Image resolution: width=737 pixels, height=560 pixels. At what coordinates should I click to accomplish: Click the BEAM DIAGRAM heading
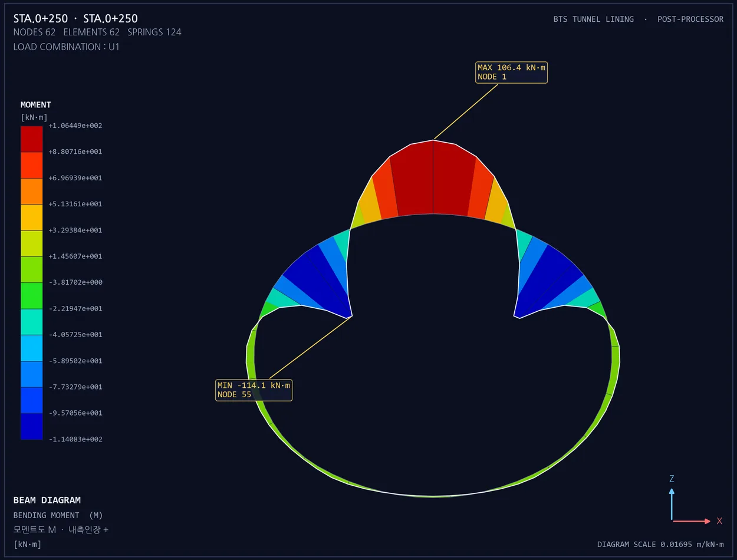pos(47,500)
